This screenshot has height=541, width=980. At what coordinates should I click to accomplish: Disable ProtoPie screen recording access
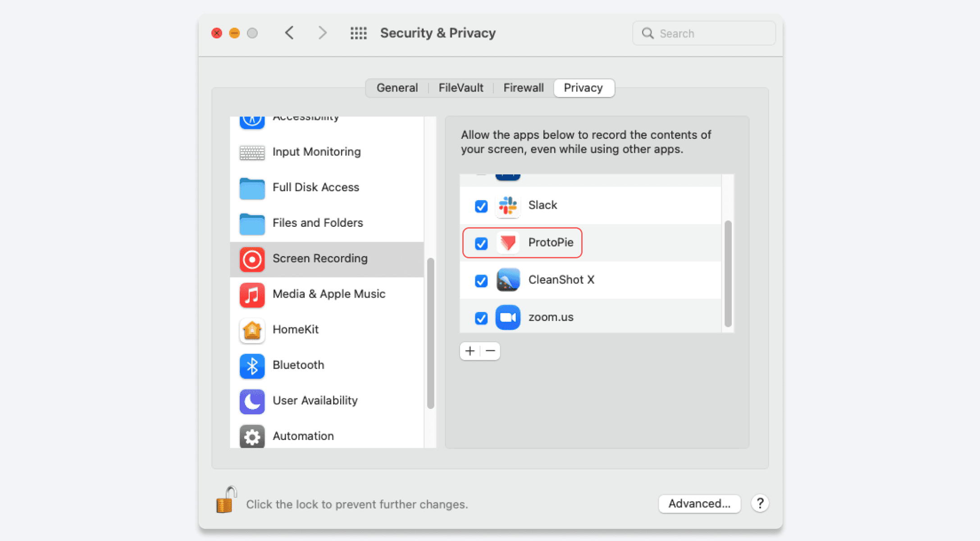pyautogui.click(x=481, y=243)
